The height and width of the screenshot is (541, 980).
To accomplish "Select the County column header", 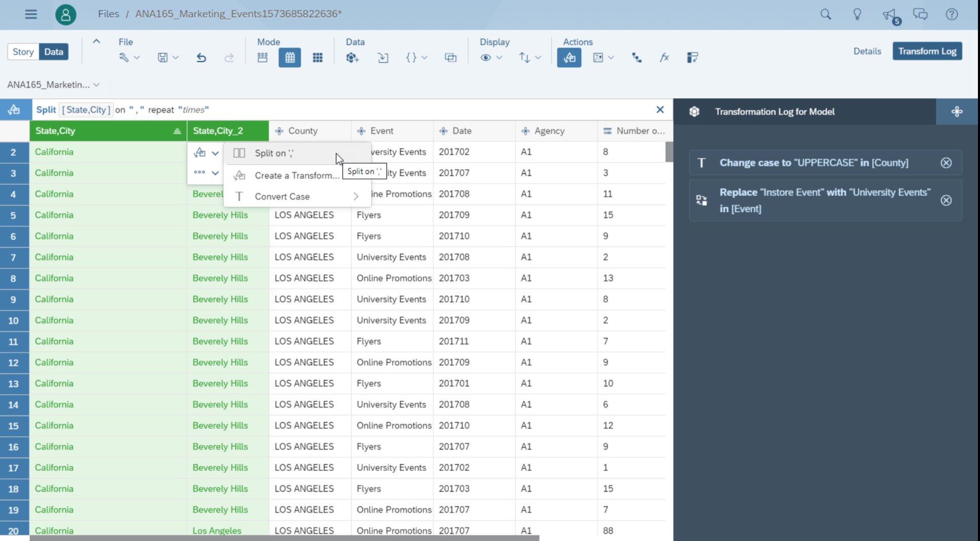I will pyautogui.click(x=310, y=131).
